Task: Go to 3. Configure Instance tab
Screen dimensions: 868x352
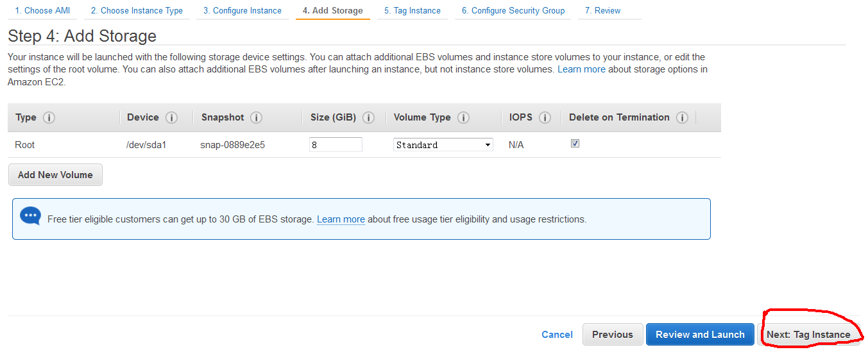Action: pos(243,11)
